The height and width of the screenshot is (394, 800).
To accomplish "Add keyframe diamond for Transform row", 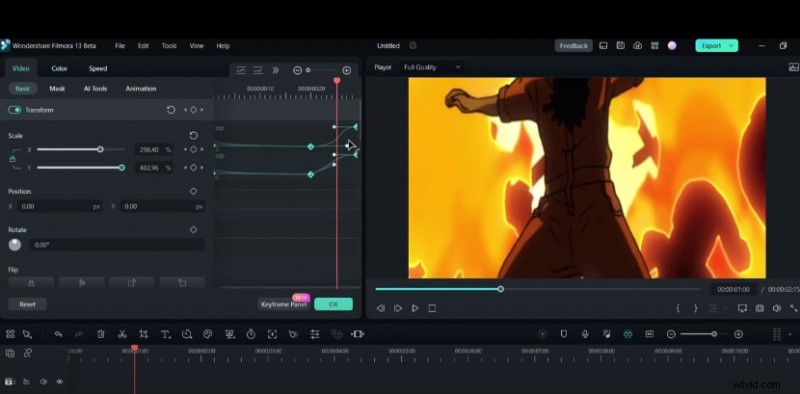I will click(193, 110).
